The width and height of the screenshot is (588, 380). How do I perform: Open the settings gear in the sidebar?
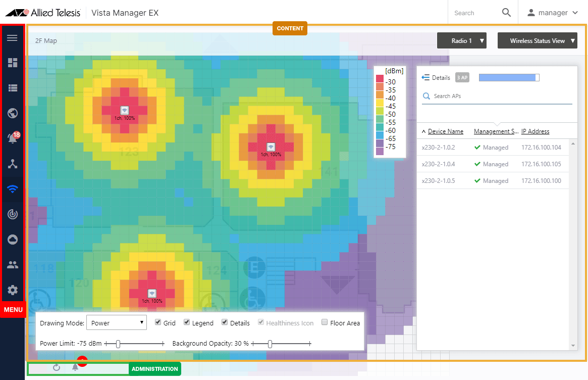[13, 290]
